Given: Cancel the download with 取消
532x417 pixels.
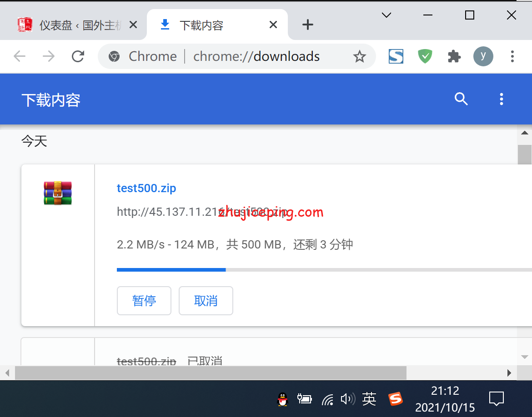Looking at the screenshot, I should click(206, 301).
